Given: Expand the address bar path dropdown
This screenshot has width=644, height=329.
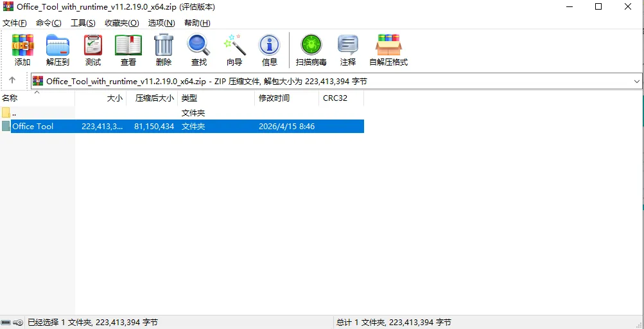Looking at the screenshot, I should (636, 82).
